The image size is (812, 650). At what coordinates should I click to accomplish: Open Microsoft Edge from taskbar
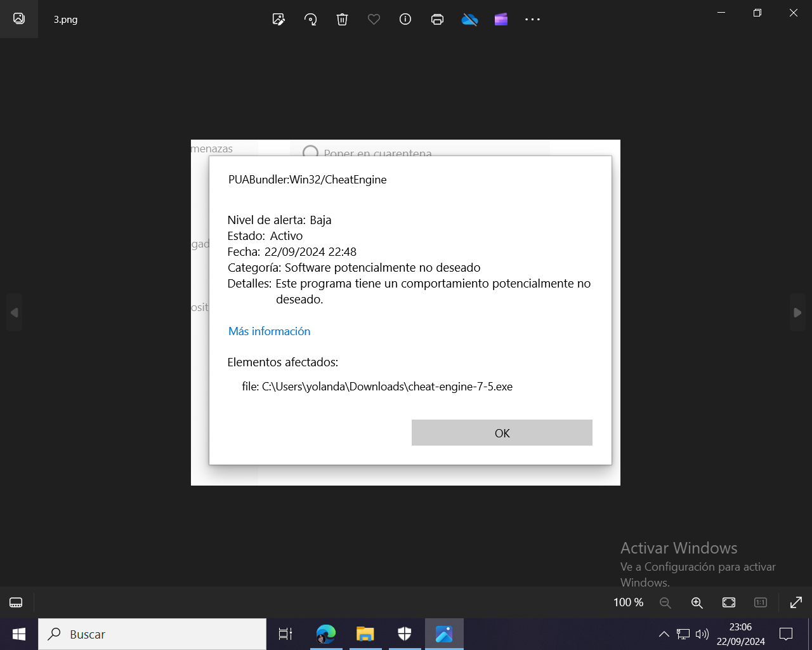326,634
